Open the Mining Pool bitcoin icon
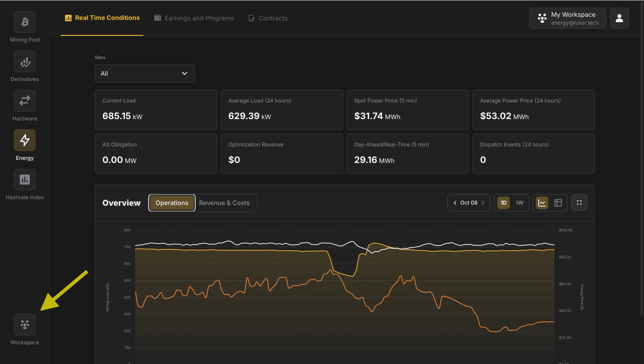 point(25,22)
